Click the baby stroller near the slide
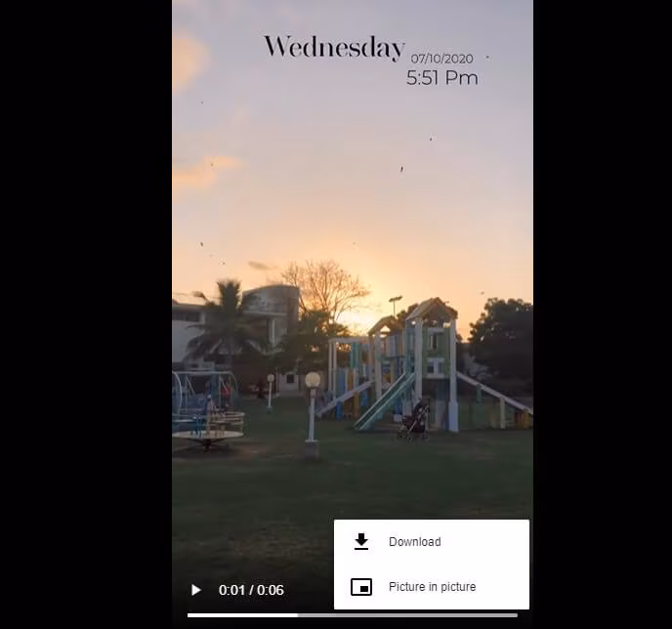The image size is (672, 629). [415, 419]
